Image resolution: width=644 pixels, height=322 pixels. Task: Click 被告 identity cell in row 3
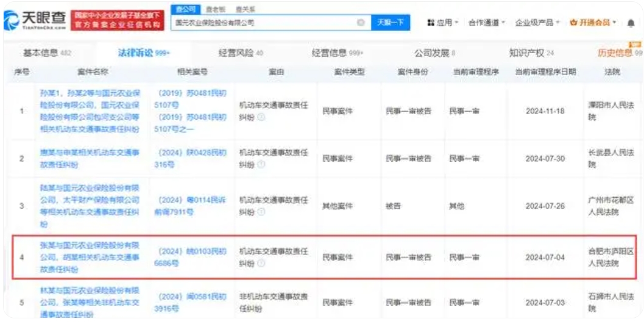(394, 206)
